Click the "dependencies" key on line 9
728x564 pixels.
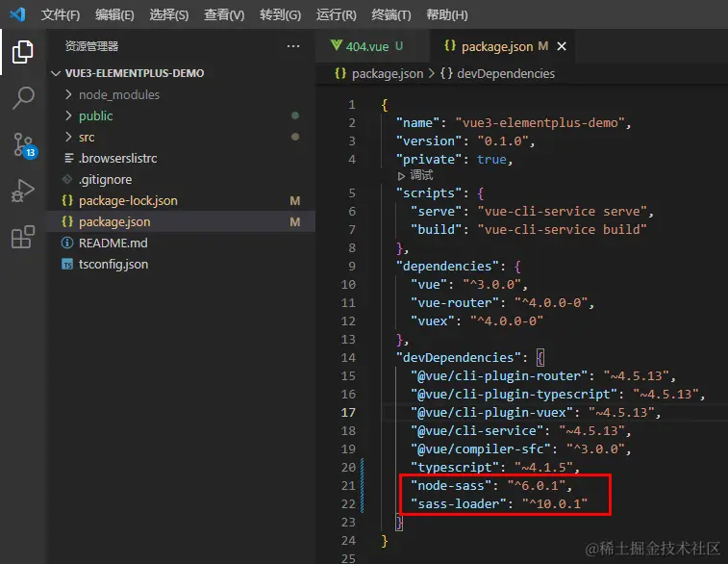[x=447, y=266]
